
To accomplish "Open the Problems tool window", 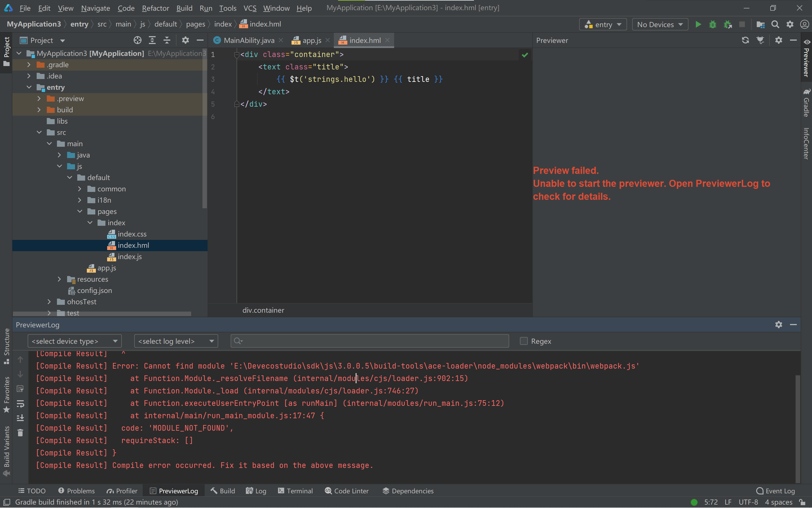I will coord(76,491).
